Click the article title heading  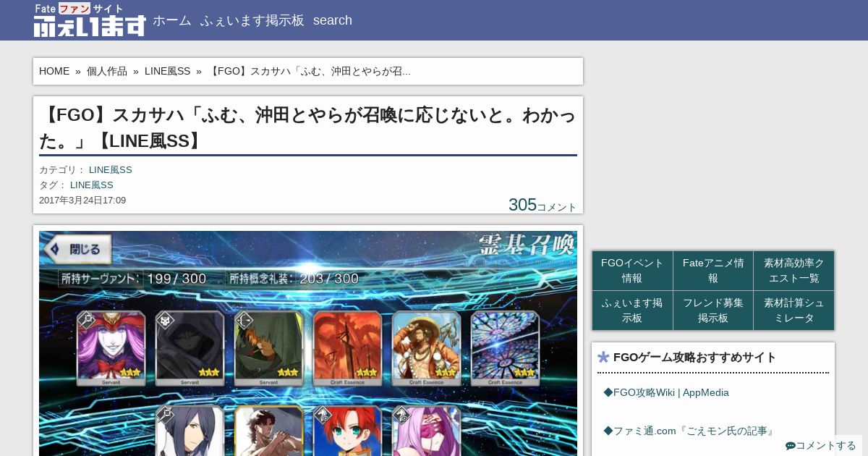(x=308, y=127)
